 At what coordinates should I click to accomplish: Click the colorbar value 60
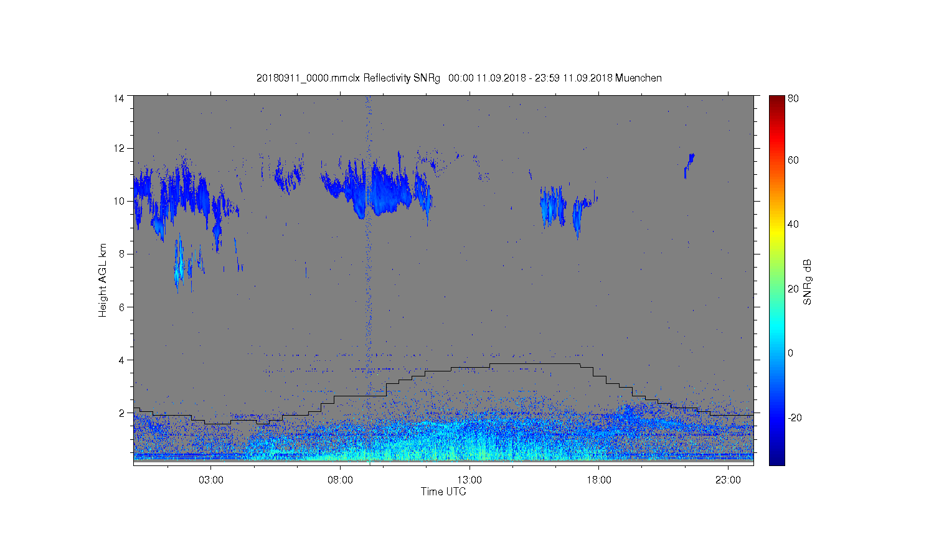[x=793, y=161]
